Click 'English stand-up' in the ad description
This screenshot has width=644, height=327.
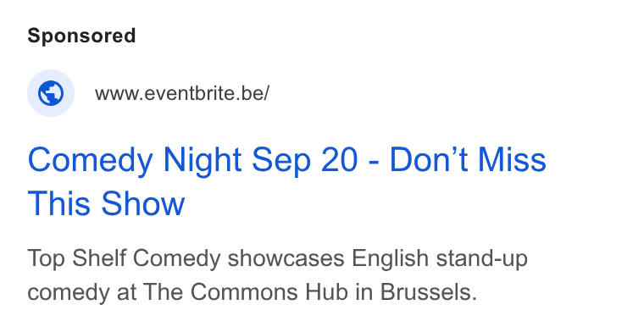click(x=440, y=259)
